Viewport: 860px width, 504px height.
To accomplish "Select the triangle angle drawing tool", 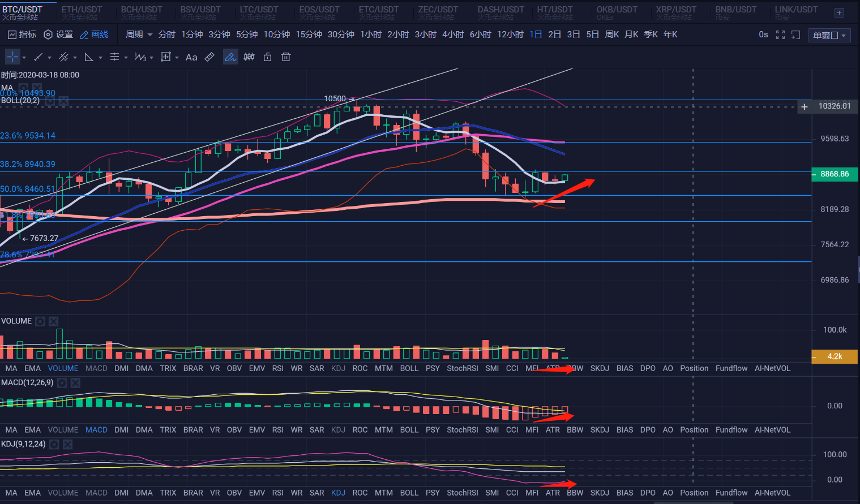I will tap(89, 57).
